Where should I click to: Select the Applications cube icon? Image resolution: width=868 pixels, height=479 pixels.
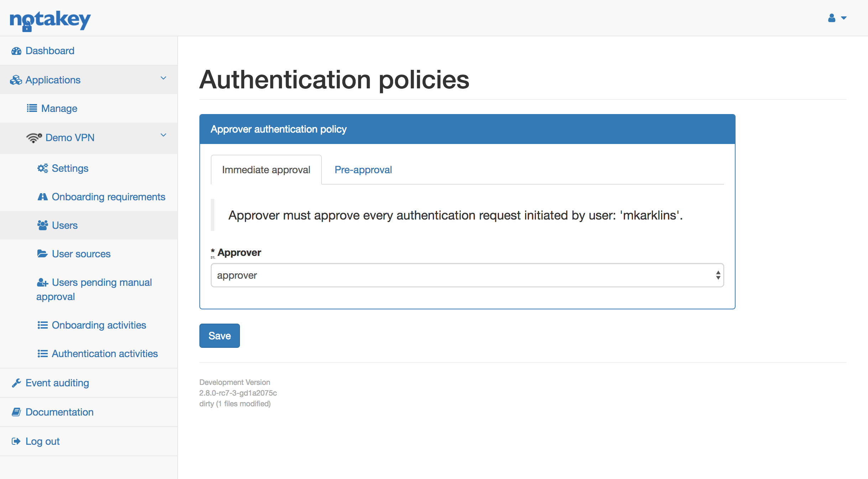(16, 79)
